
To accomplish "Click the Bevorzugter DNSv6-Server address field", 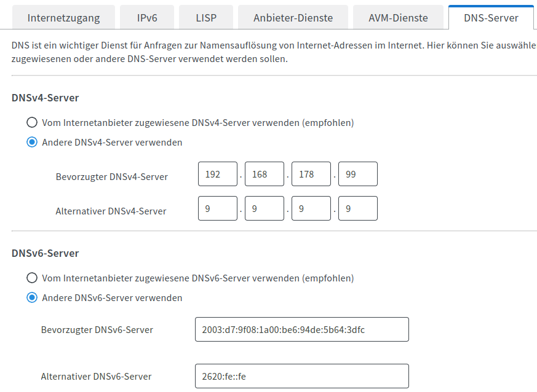I will coord(301,329).
